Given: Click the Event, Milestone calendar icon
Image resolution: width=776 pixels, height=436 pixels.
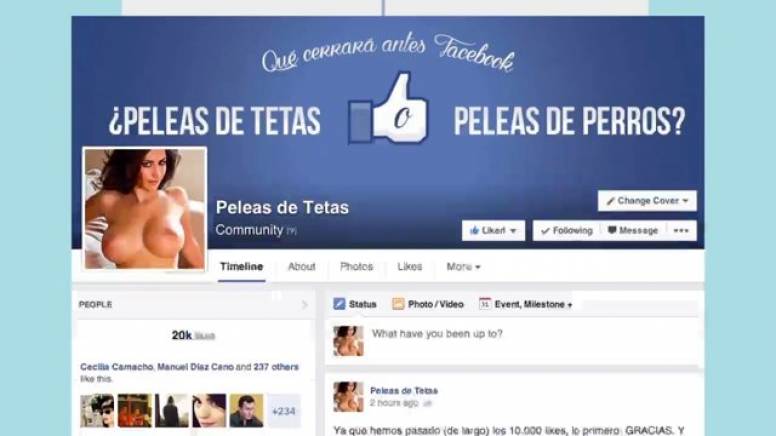Looking at the screenshot, I should pos(485,304).
